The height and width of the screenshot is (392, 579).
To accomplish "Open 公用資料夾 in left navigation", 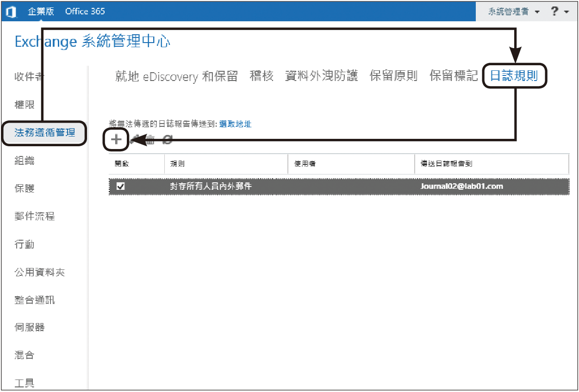I will [40, 272].
